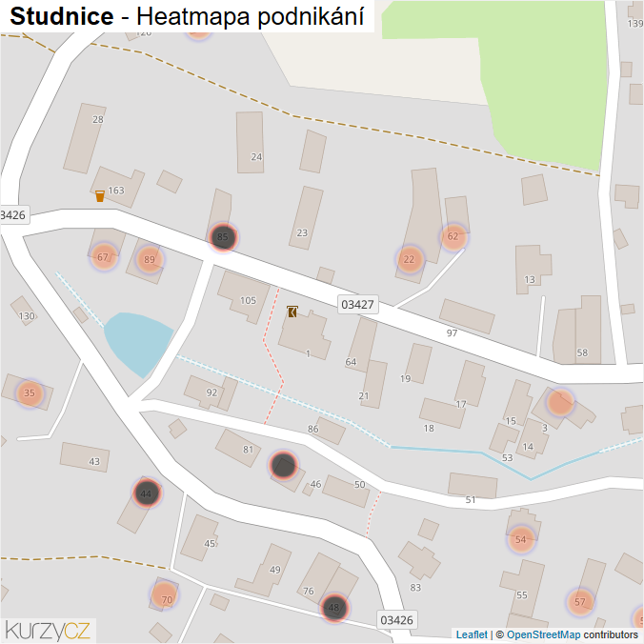Screen dimensions: 644x644
Task: Select the orange heatmap marker at 70
Action: 165,595
